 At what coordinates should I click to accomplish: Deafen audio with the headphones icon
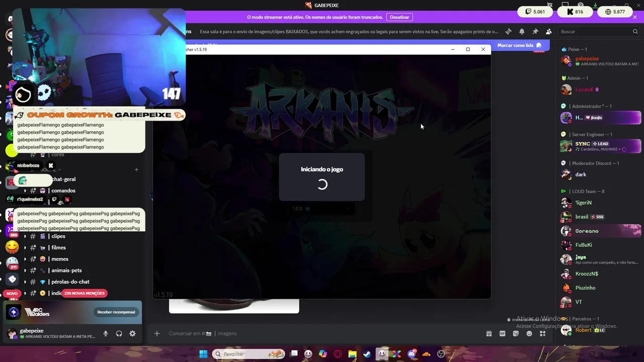[x=119, y=333]
